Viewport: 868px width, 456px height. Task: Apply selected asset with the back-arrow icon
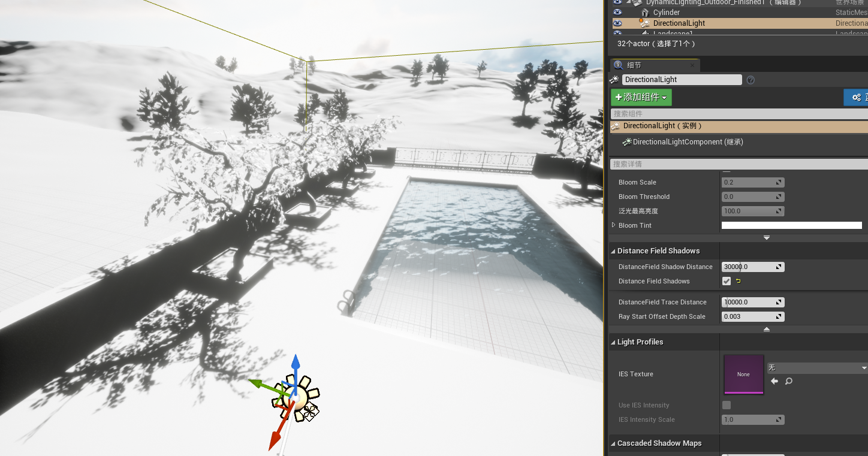[774, 381]
